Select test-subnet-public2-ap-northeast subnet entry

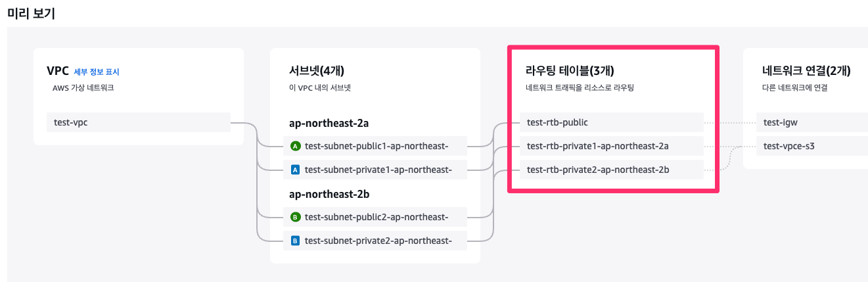point(375,217)
